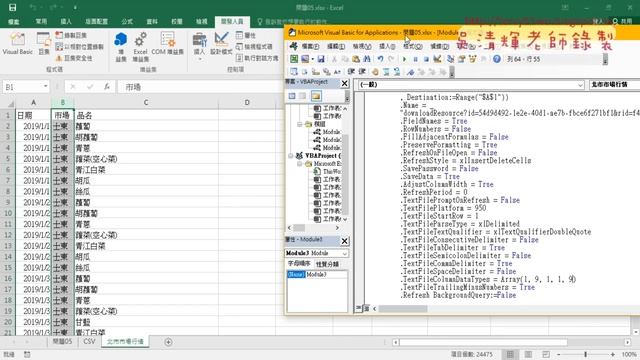This screenshot has height=360, width=640.
Task: Click the zoom slider handle
Action: [585, 354]
